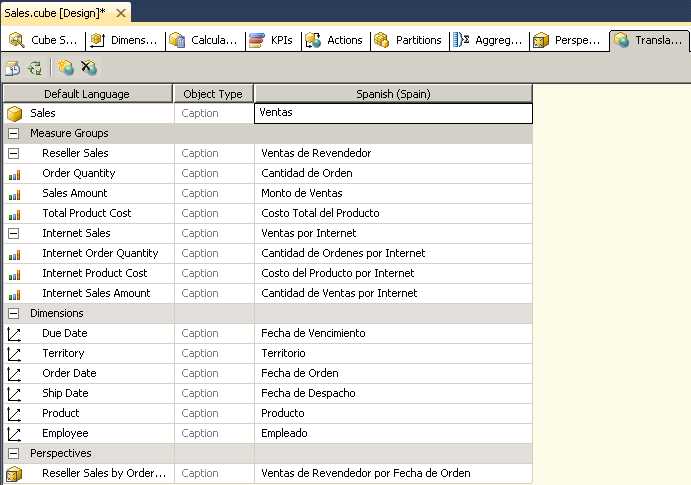Collapse the Measure Groups section
This screenshot has height=485, width=691.
click(14, 133)
